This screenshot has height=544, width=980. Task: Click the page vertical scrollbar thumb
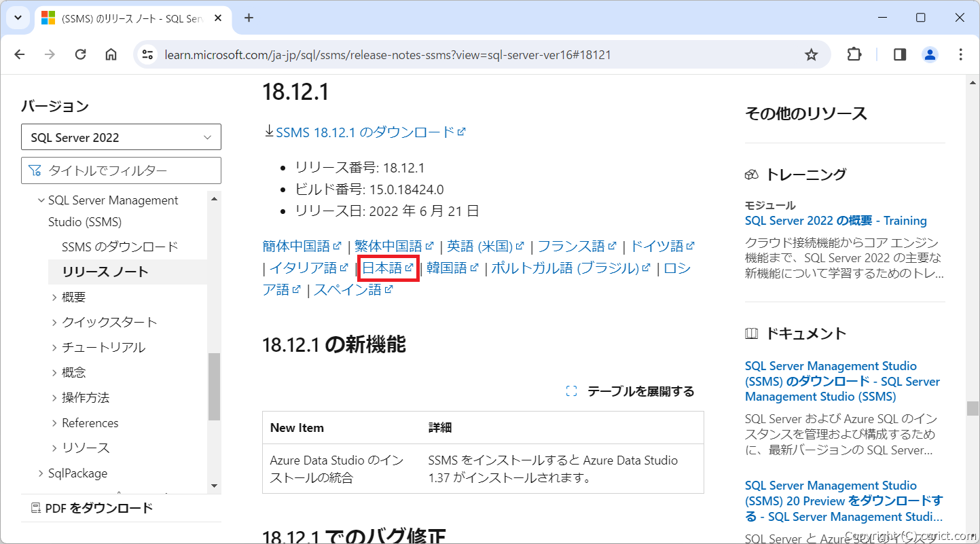click(973, 408)
